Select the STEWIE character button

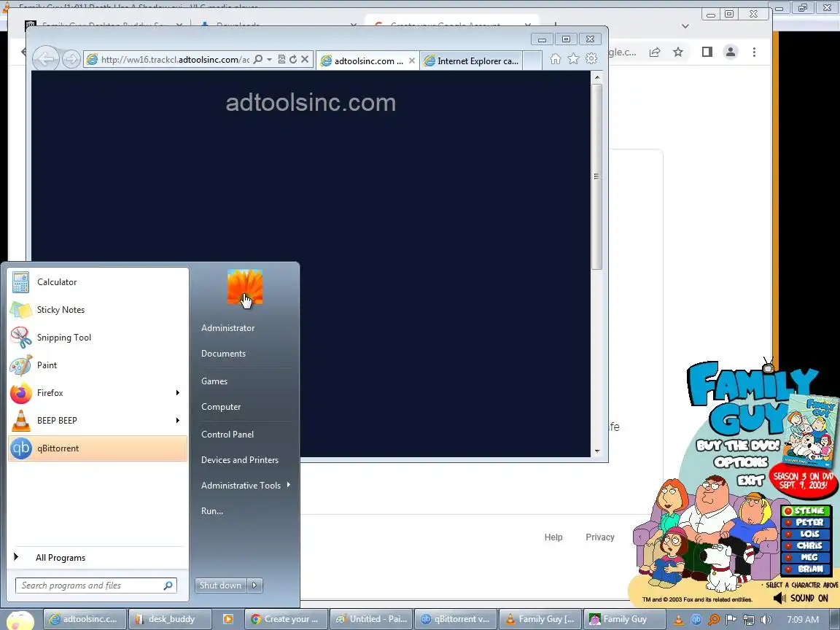pyautogui.click(x=806, y=511)
